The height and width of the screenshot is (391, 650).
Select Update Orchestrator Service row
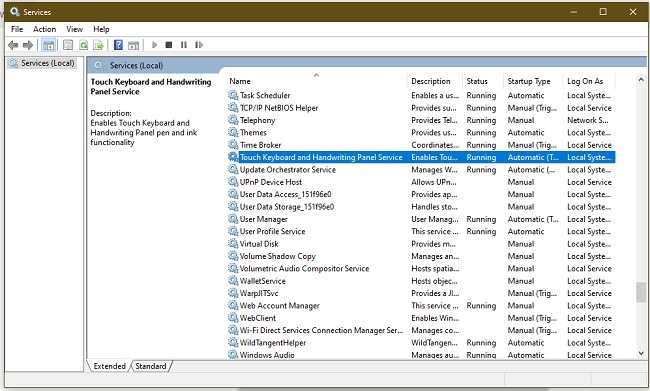pyautogui.click(x=421, y=170)
